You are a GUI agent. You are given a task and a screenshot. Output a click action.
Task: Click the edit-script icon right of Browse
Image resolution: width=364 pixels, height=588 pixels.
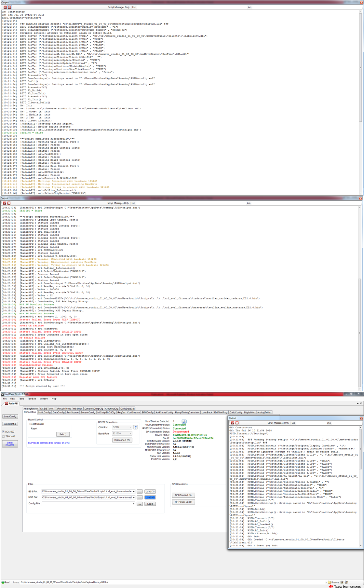[342, 582]
